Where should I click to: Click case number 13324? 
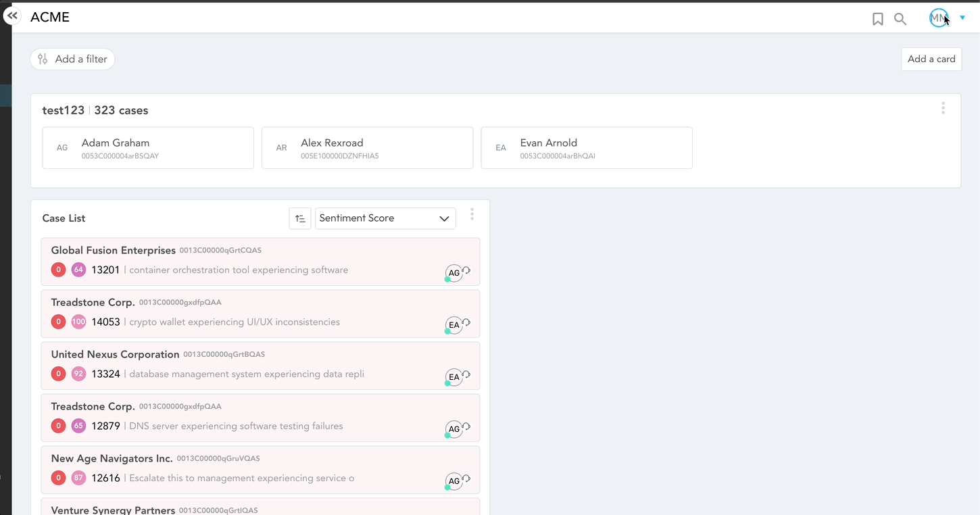[105, 374]
